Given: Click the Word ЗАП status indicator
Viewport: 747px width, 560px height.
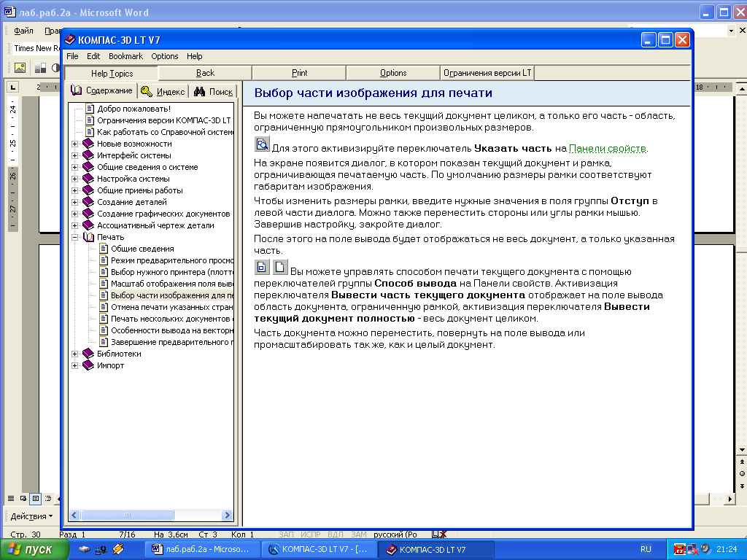Looking at the screenshot, I should click(x=286, y=534).
